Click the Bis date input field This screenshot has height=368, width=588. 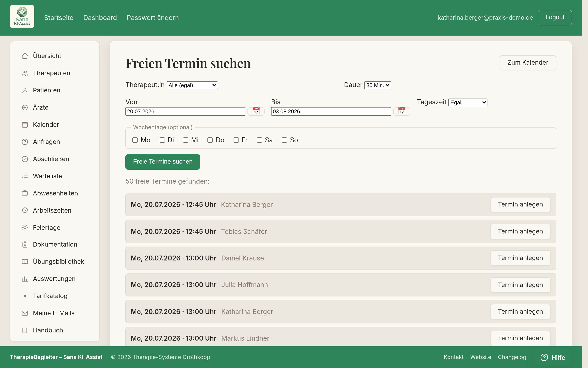pyautogui.click(x=331, y=111)
